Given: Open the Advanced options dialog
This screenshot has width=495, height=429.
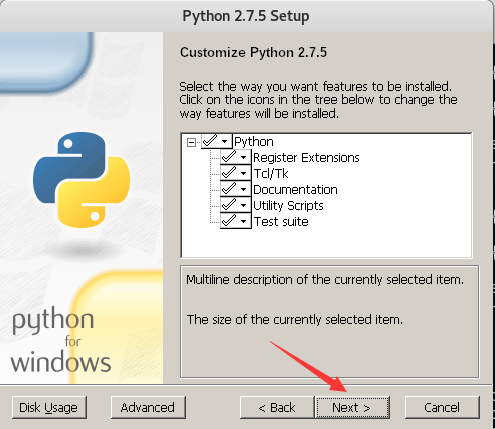Looking at the screenshot, I should 148,407.
